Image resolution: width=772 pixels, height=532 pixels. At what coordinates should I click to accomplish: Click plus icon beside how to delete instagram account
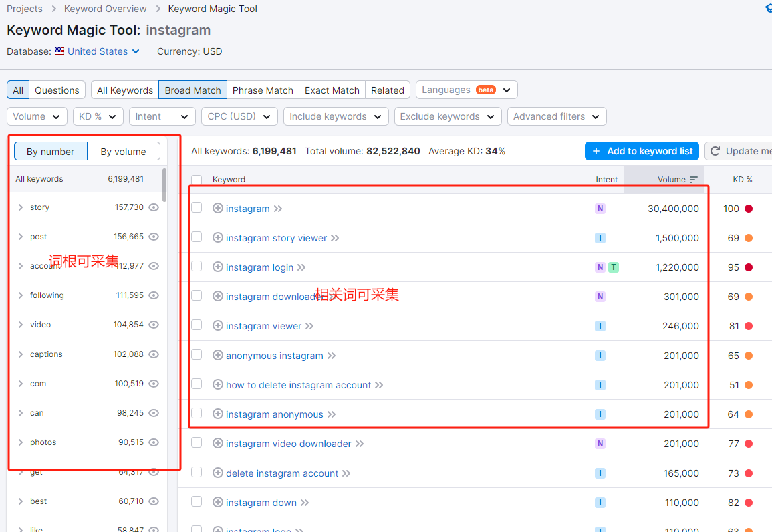pyautogui.click(x=218, y=385)
